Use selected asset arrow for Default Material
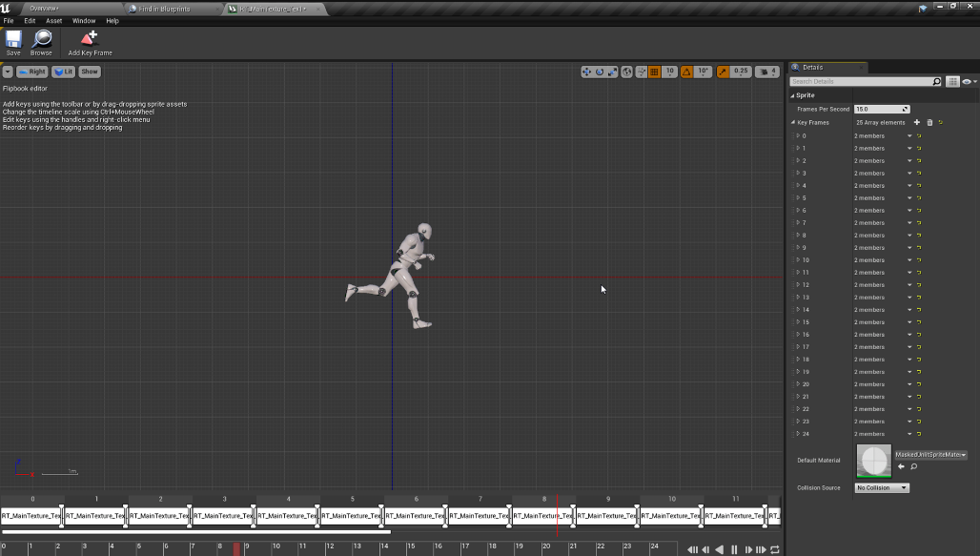This screenshot has width=980, height=556. [901, 466]
